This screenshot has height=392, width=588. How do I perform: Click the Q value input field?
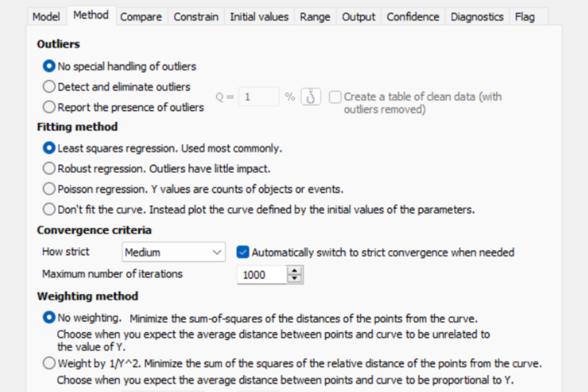tap(260, 97)
